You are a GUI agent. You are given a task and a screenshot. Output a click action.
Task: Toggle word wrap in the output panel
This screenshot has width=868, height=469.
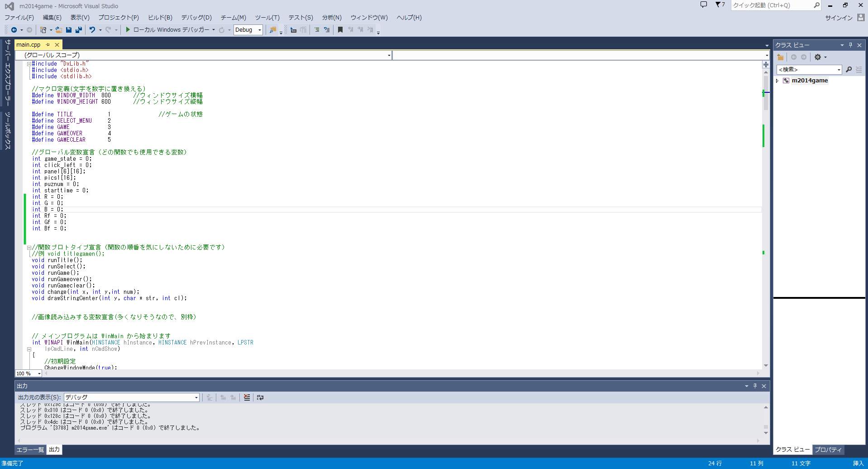coord(260,397)
